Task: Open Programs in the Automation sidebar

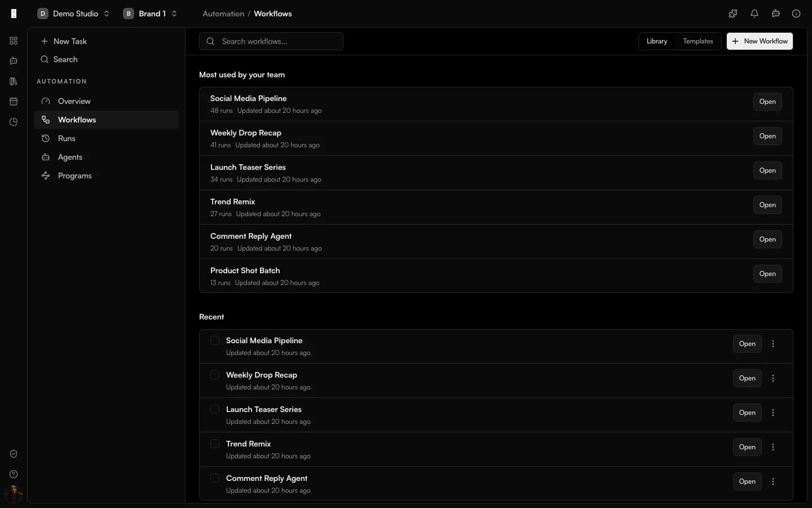Action: coord(107,176)
